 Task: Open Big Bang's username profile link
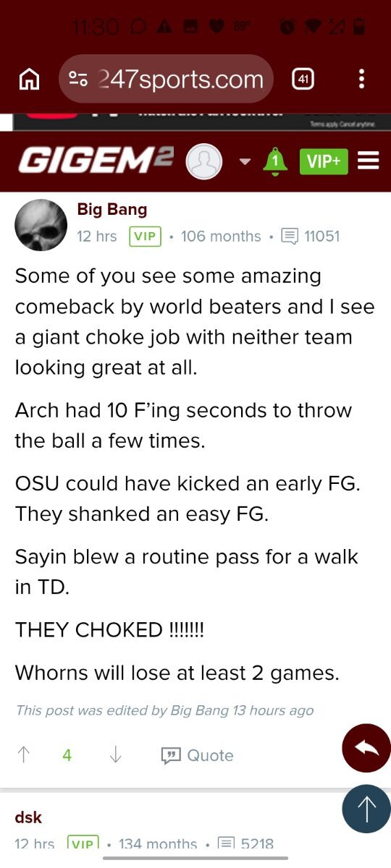(x=112, y=210)
